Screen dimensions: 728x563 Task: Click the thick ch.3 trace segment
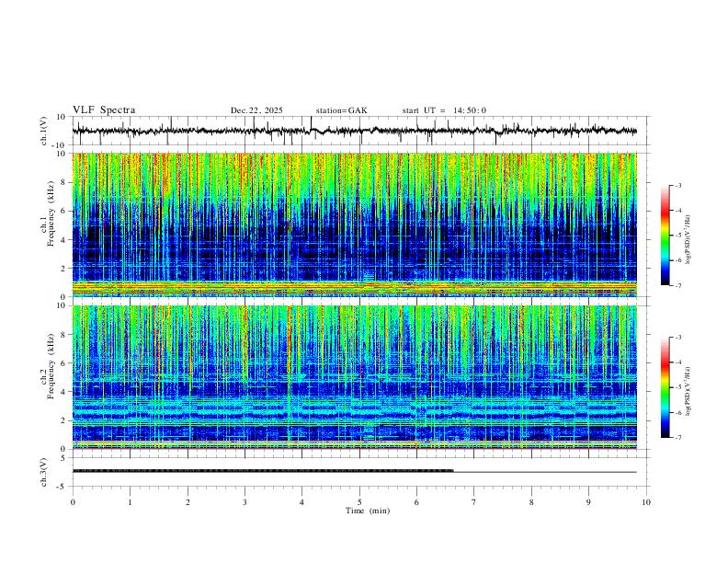263,471
